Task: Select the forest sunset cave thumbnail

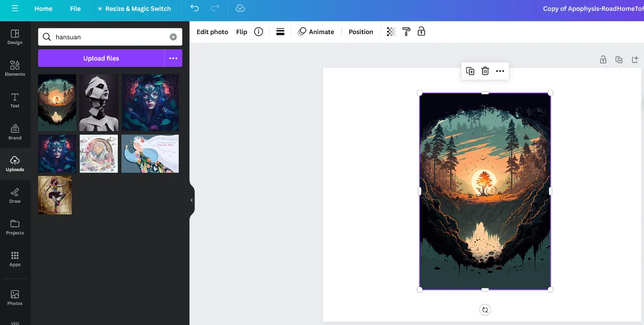Action: click(57, 103)
